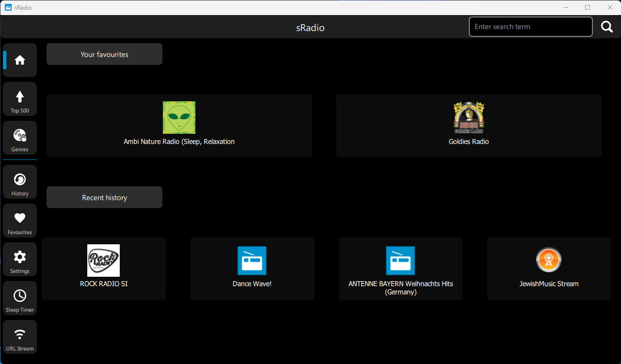This screenshot has height=364, width=621.
Task: Open the Sleep Timer clock icon
Action: click(x=20, y=296)
